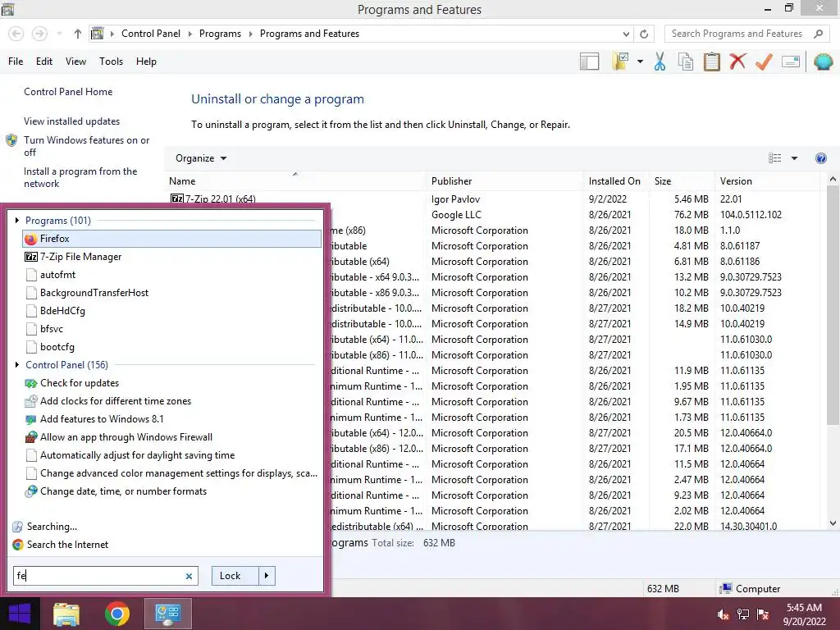Click Install a program from the network

(80, 177)
